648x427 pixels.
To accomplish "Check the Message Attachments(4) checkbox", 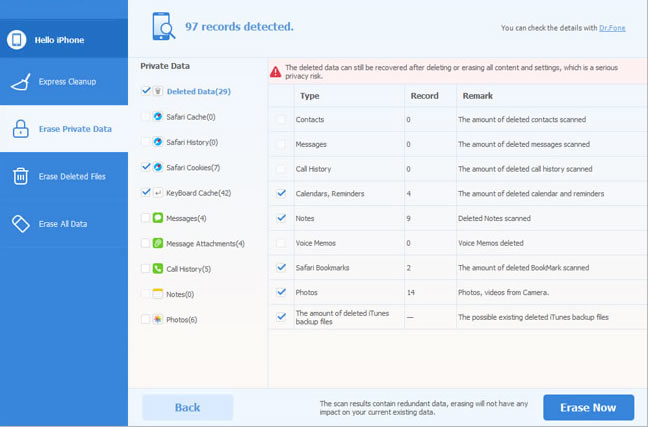I will pos(145,243).
